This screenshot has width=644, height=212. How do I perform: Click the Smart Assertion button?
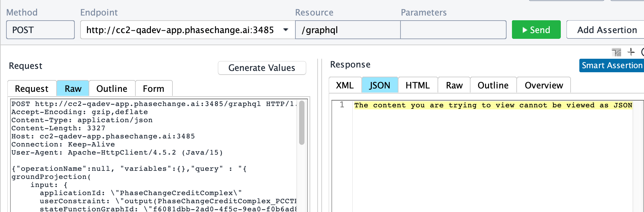pos(612,65)
